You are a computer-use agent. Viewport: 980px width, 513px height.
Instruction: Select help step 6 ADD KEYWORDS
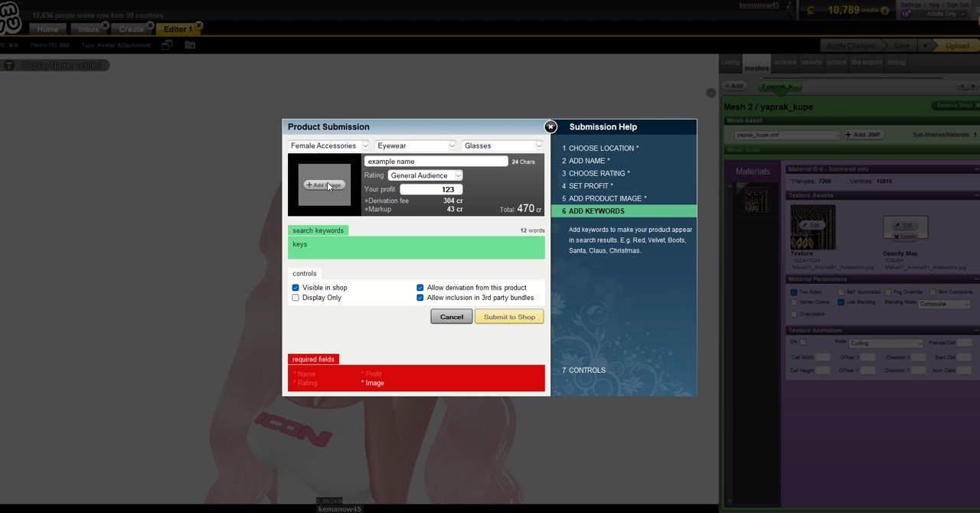[x=624, y=211]
